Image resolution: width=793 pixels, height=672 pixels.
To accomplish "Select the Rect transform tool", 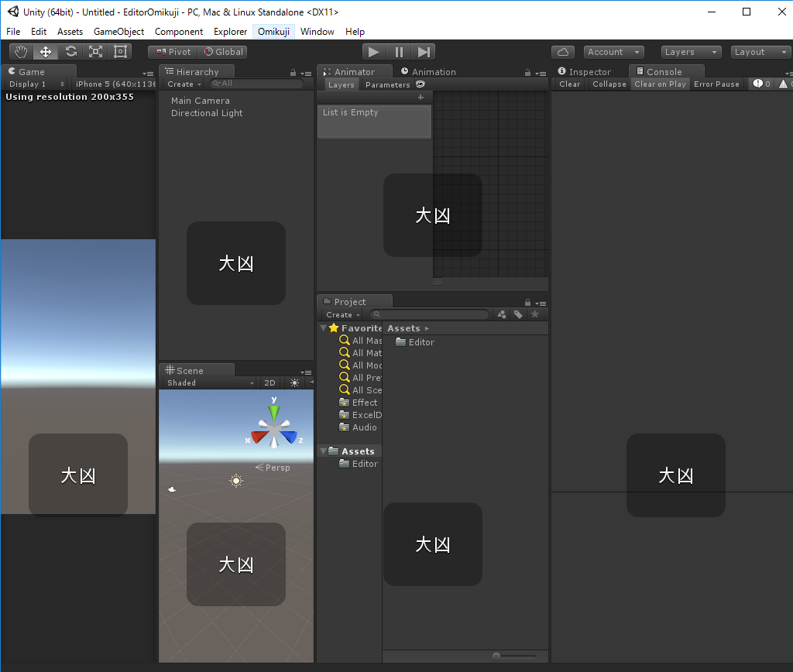I will pos(120,51).
